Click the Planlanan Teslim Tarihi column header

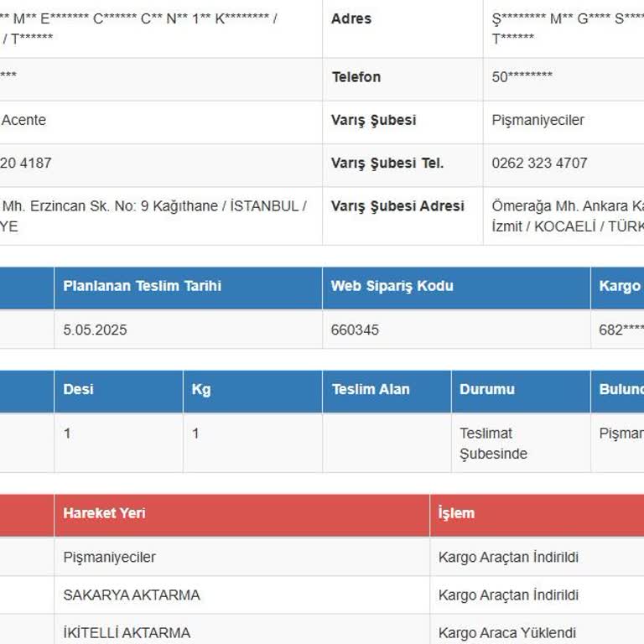142,286
